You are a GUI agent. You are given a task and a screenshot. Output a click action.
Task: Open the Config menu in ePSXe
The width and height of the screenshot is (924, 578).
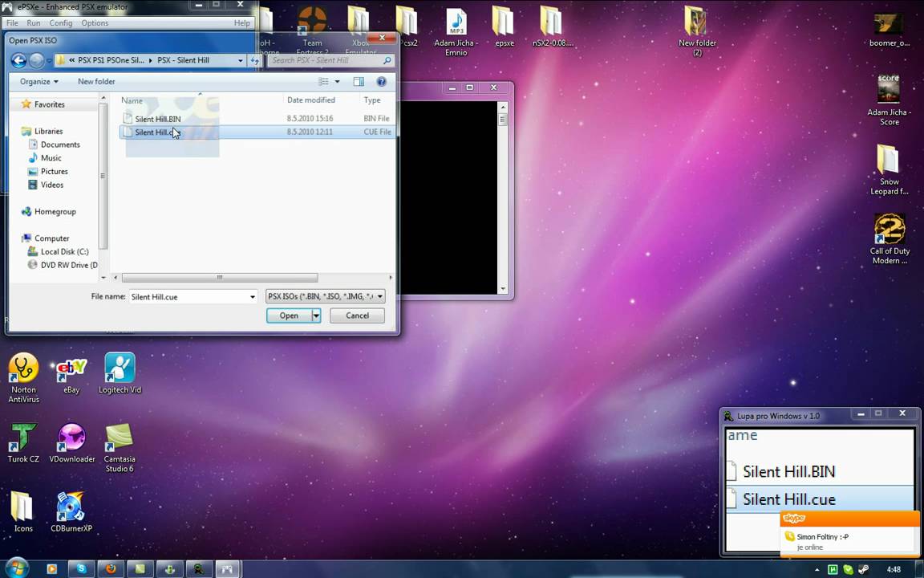click(61, 23)
